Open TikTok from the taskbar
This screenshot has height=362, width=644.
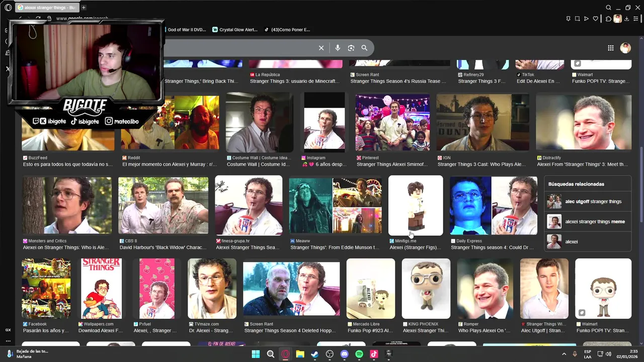(x=374, y=354)
